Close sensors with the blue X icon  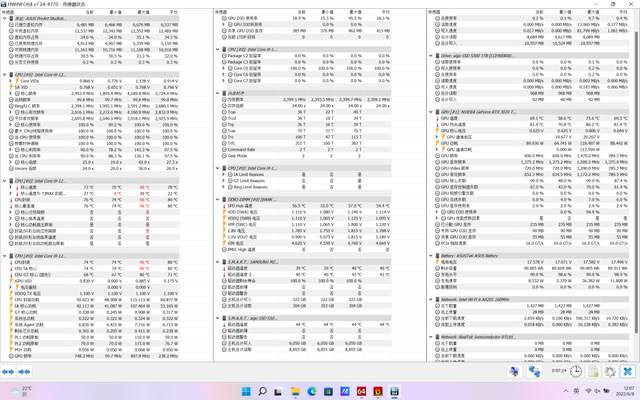pos(627,371)
